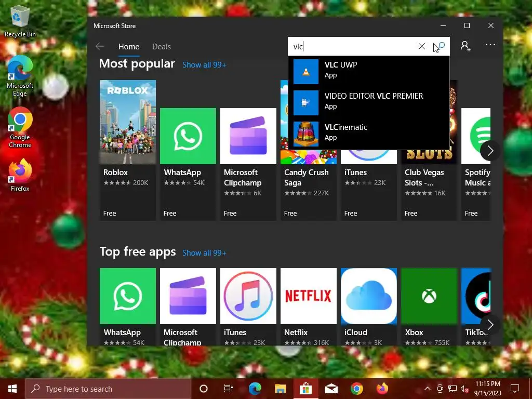The image size is (532, 399).
Task: Open Firefox desktop shortcut
Action: point(20,176)
